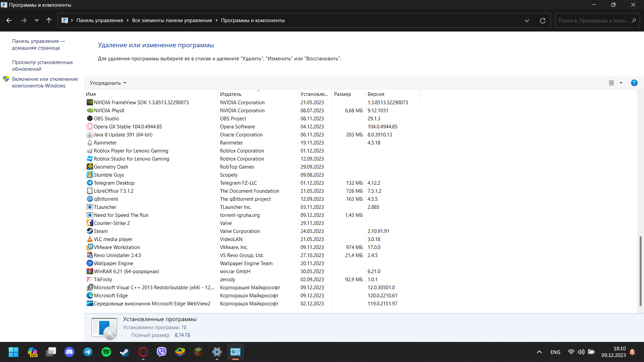This screenshot has height=362, width=644.
Task: Open the notification bell in taskbar
Action: click(x=632, y=352)
